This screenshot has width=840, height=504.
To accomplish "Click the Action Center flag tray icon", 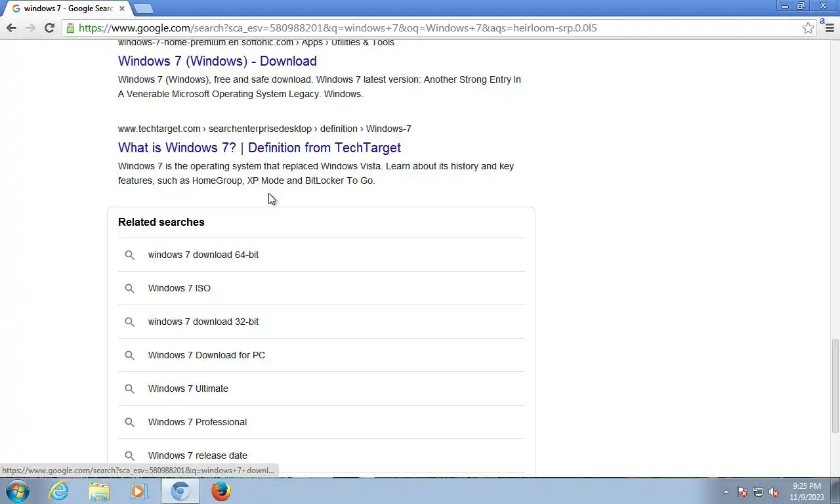I will [x=742, y=492].
